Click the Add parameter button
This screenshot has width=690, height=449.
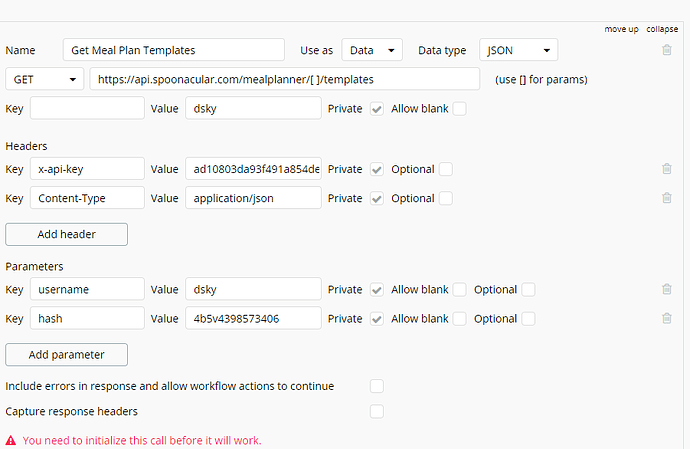tap(67, 354)
